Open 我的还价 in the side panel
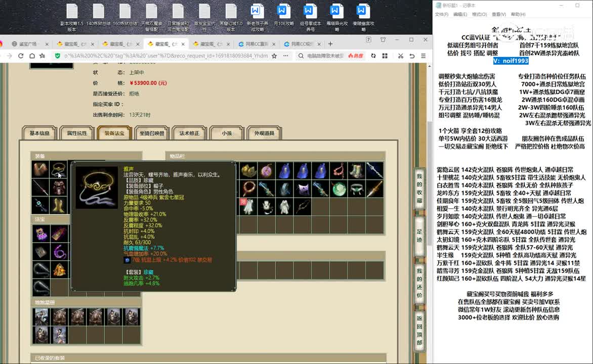Image resolution: width=593 pixels, height=364 pixels. click(x=419, y=283)
